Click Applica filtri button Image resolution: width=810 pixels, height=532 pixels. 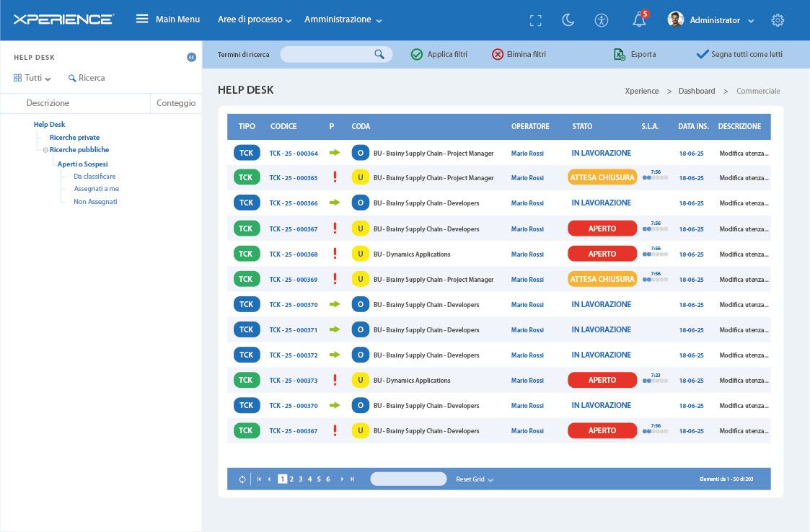[439, 54]
